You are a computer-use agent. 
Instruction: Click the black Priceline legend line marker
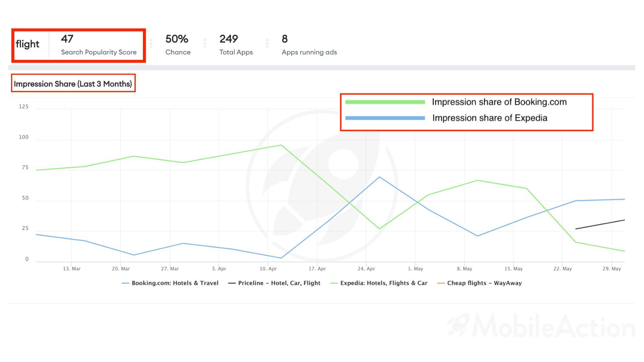[232, 283]
